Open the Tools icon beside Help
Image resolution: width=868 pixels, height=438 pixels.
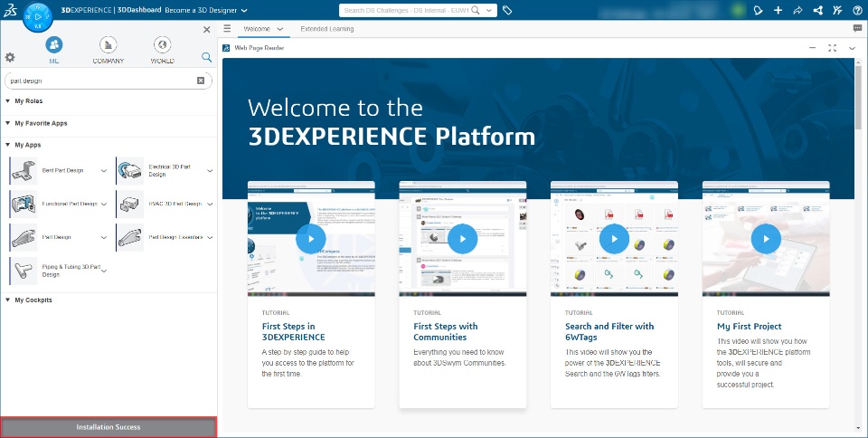coord(837,10)
